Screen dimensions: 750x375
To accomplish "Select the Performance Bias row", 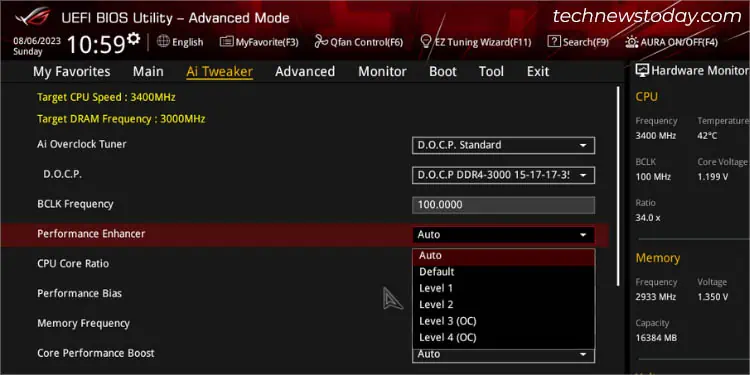I will pyautogui.click(x=79, y=293).
